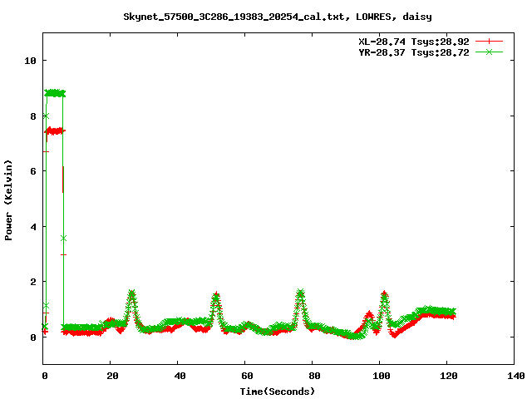Click the plot title Skynet_57500_3C286 text
The height and width of the screenshot is (399, 532).
[x=277, y=17]
